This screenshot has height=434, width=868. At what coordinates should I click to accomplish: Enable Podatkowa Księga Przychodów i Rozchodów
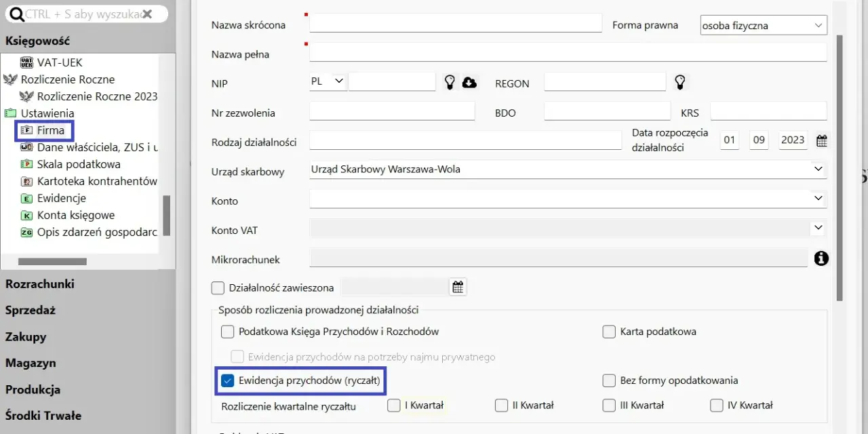[x=228, y=332]
